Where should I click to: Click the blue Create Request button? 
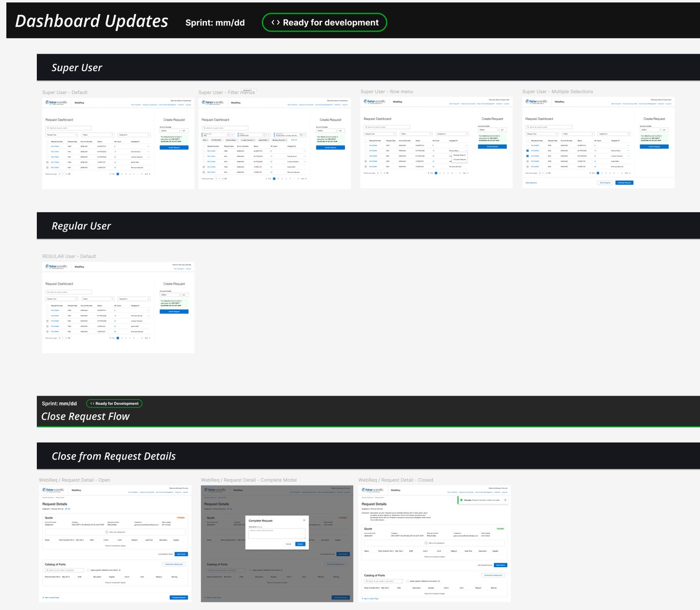tap(174, 147)
